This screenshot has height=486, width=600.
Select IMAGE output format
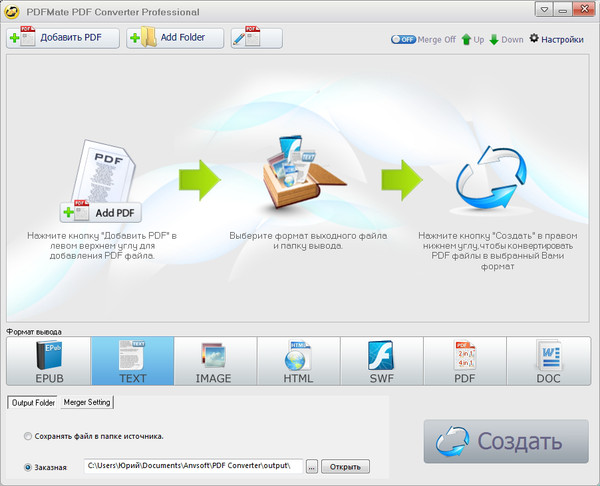215,361
